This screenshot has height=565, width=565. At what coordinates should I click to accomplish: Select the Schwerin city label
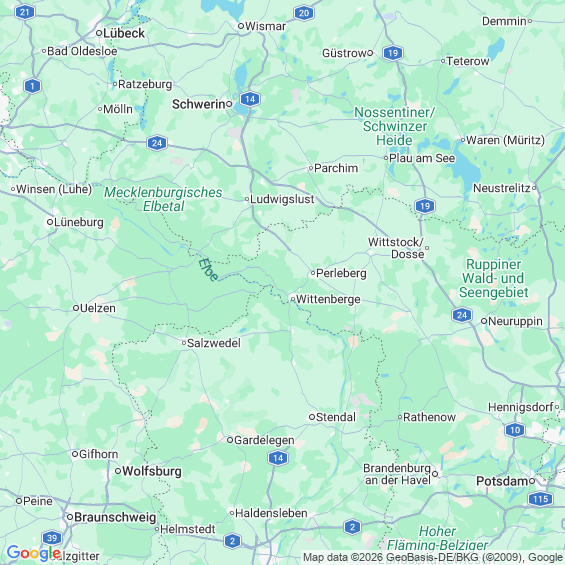tap(199, 104)
